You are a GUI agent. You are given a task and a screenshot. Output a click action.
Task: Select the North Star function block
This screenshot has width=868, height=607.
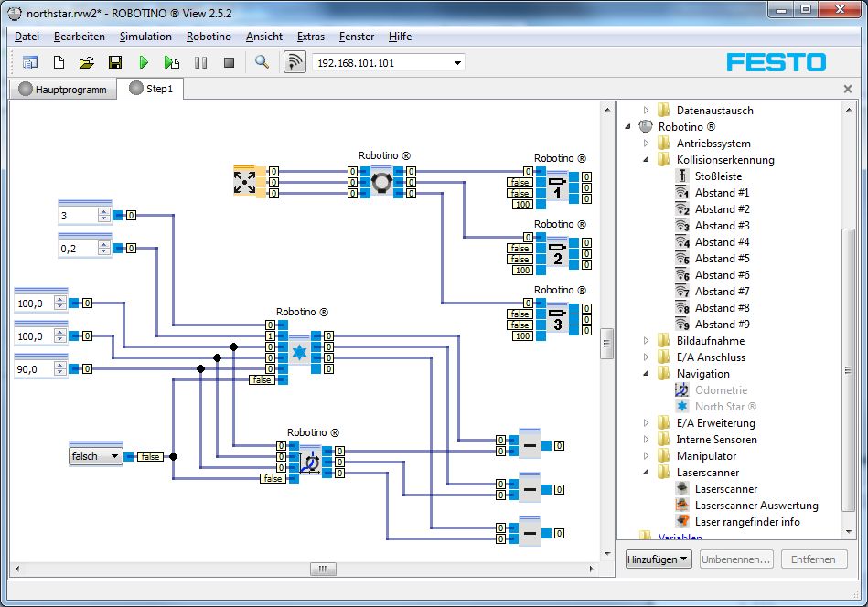[299, 352]
